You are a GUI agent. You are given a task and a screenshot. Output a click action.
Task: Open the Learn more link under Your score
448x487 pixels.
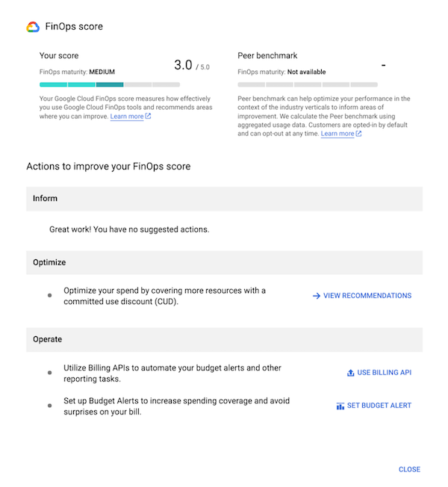click(x=126, y=117)
